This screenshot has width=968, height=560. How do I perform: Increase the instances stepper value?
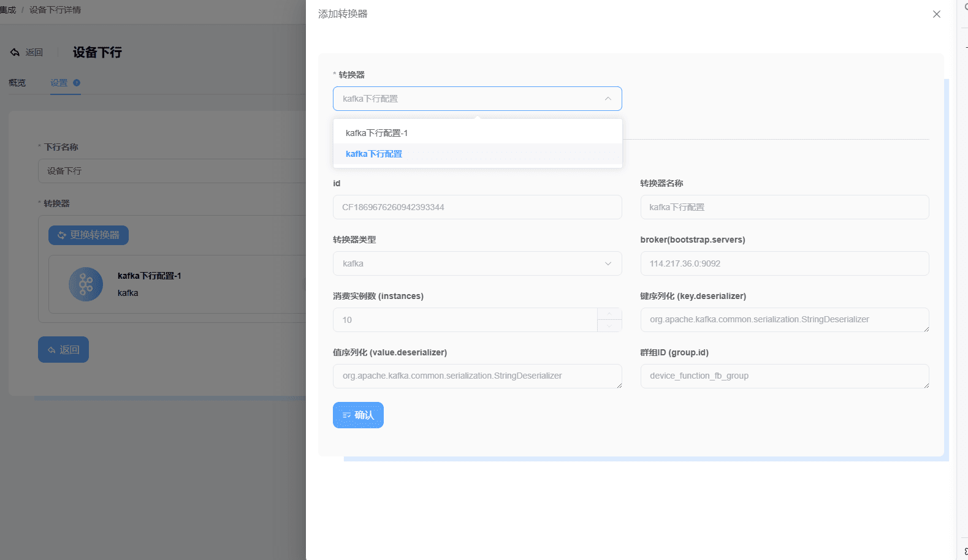[x=609, y=314]
